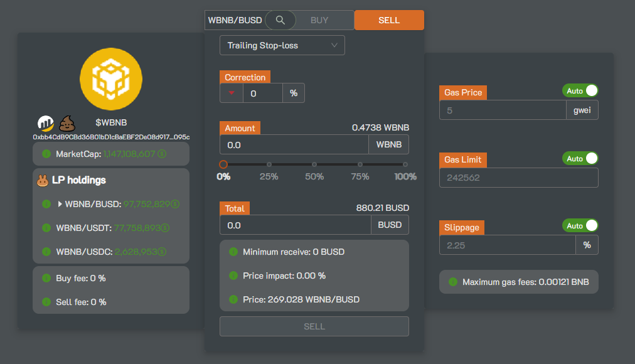Toggle Auto for Gas Limit
635x364 pixels.
pyautogui.click(x=580, y=159)
